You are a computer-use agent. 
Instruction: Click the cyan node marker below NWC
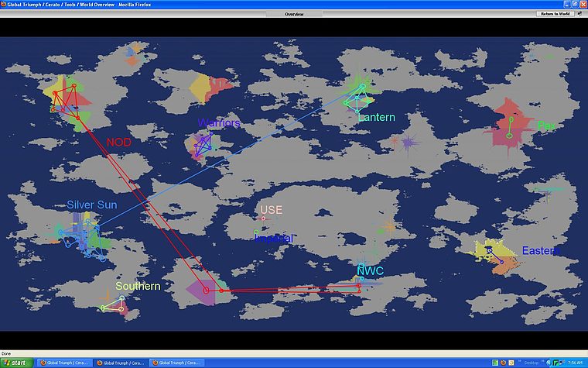pyautogui.click(x=362, y=279)
